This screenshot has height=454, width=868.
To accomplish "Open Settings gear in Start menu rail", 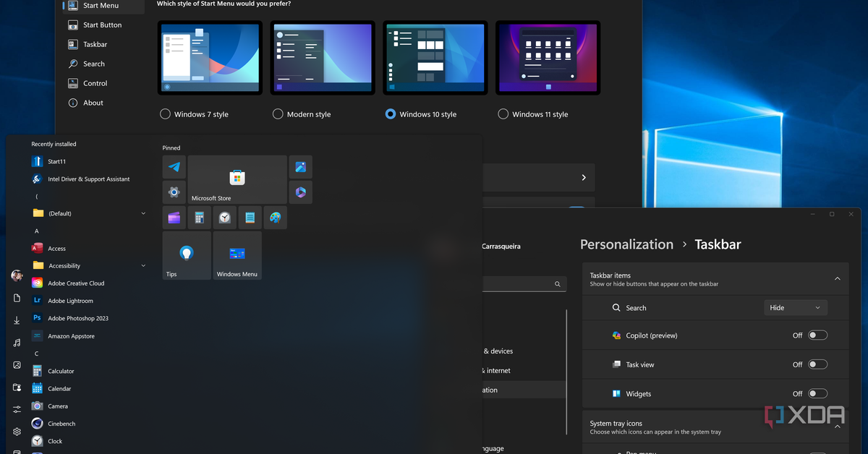I will pos(17,432).
